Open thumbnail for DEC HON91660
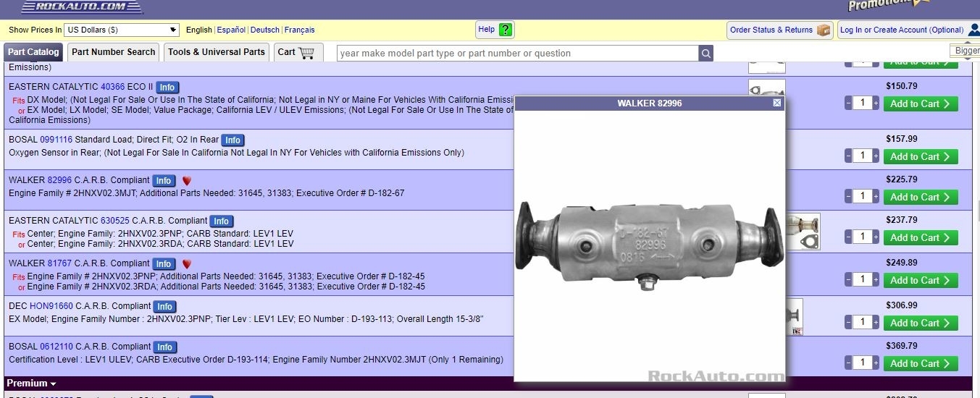The image size is (980, 398). [x=795, y=317]
